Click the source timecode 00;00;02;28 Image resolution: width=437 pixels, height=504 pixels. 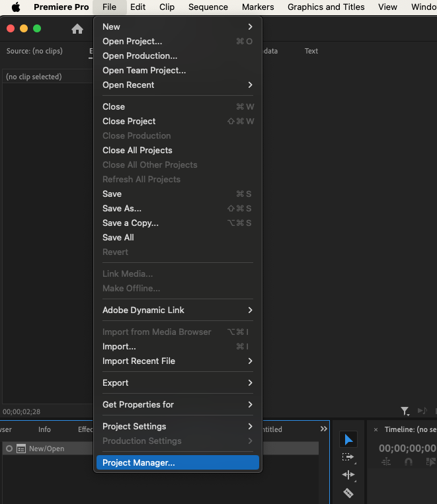pyautogui.click(x=22, y=412)
